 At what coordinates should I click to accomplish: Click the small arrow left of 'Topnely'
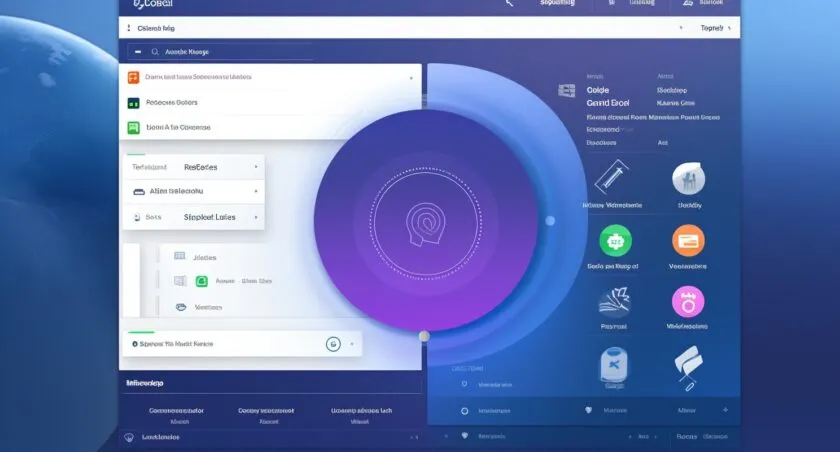coord(681,28)
